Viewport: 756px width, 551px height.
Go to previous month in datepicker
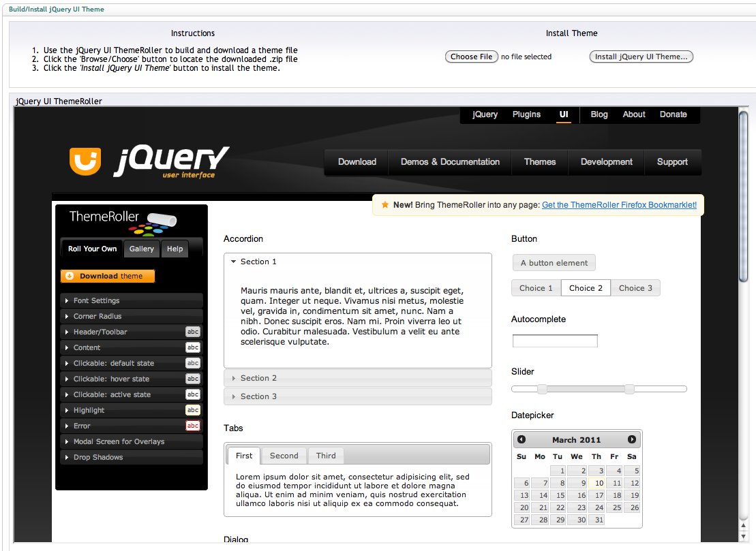[521, 439]
